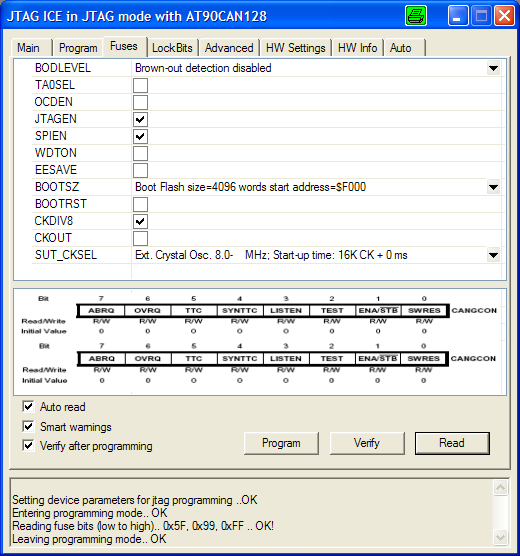Viewport: 520px width, 556px height.
Task: Expand the BOOTSZ dropdown arrow
Action: point(493,187)
